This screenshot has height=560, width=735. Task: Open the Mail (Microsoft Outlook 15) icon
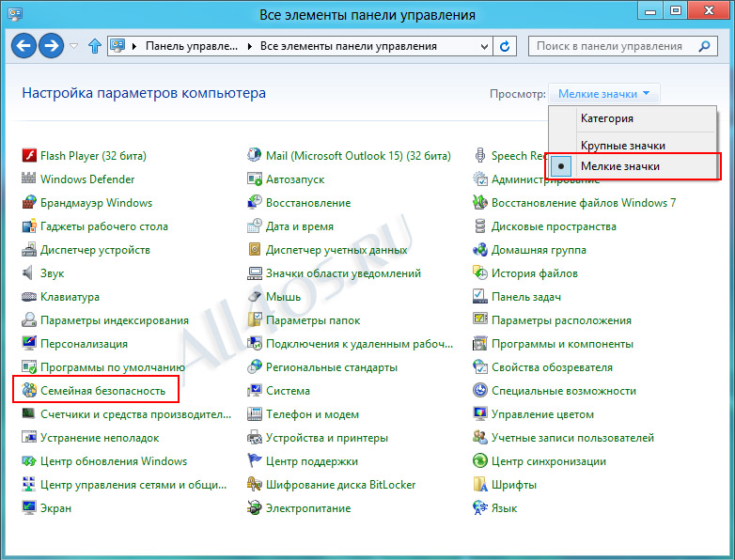point(255,155)
